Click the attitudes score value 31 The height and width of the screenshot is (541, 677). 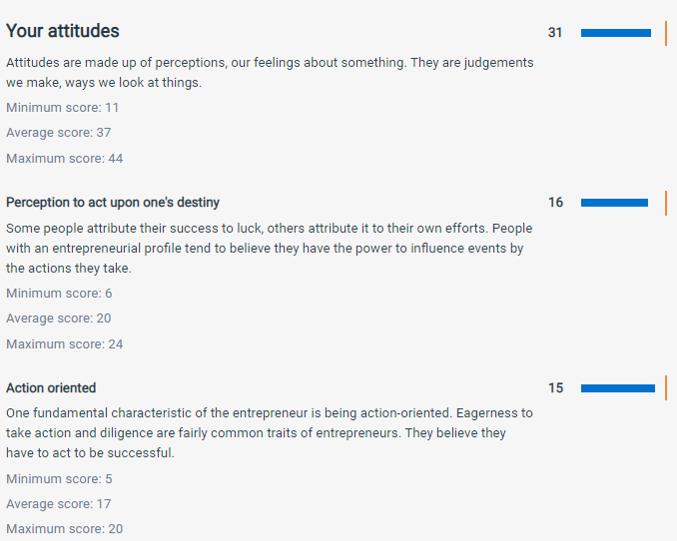tap(555, 33)
